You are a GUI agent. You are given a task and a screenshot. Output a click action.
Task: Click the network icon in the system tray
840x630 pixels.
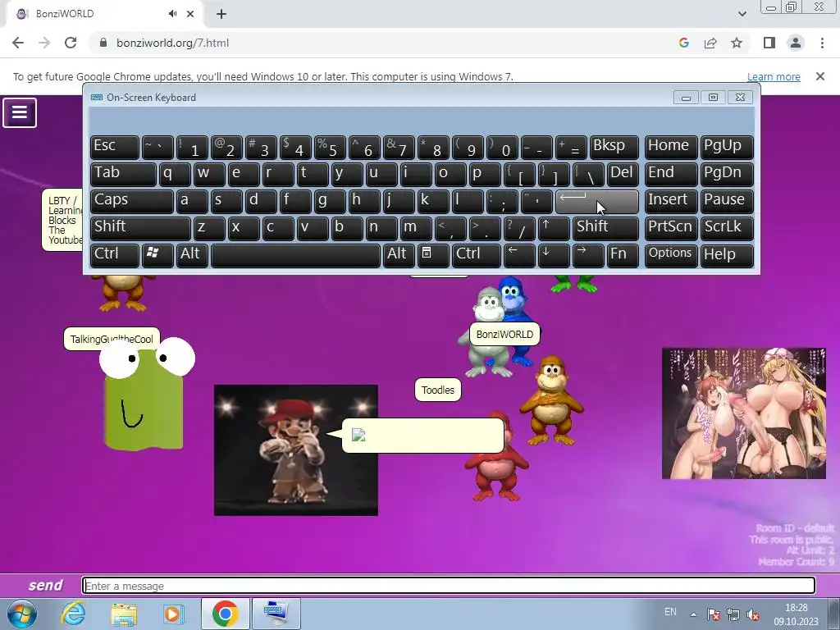733,615
